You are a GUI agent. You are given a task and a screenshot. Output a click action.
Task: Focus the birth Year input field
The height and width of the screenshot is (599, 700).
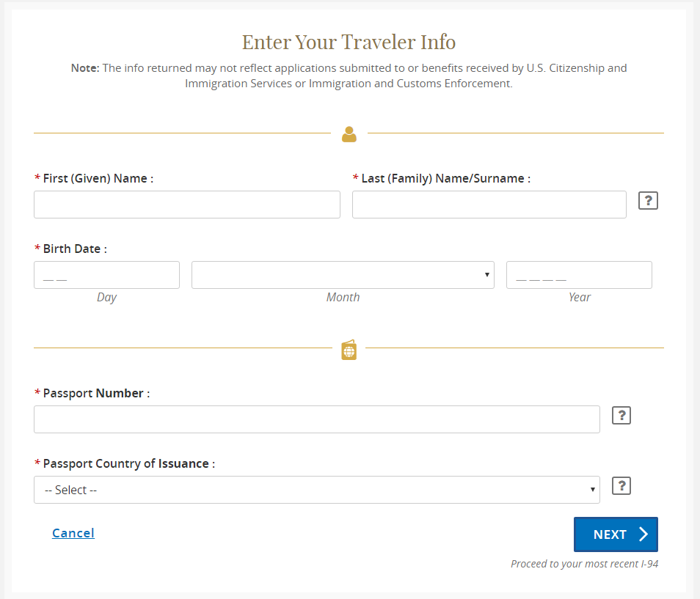click(579, 275)
